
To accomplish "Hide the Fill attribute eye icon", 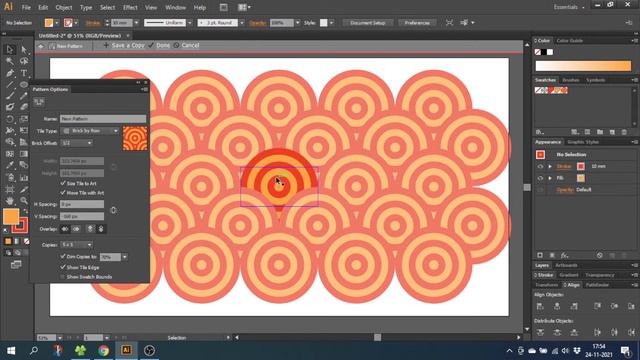I will click(540, 178).
